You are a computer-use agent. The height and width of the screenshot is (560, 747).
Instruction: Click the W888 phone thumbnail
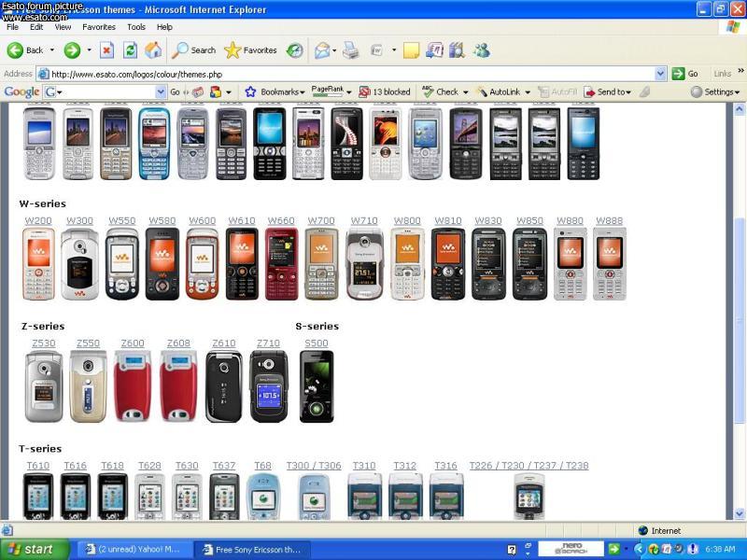(610, 264)
